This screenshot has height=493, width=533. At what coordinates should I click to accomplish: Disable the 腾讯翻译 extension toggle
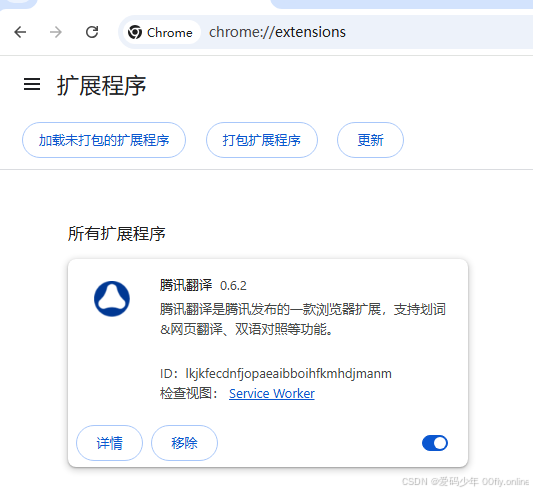(435, 443)
